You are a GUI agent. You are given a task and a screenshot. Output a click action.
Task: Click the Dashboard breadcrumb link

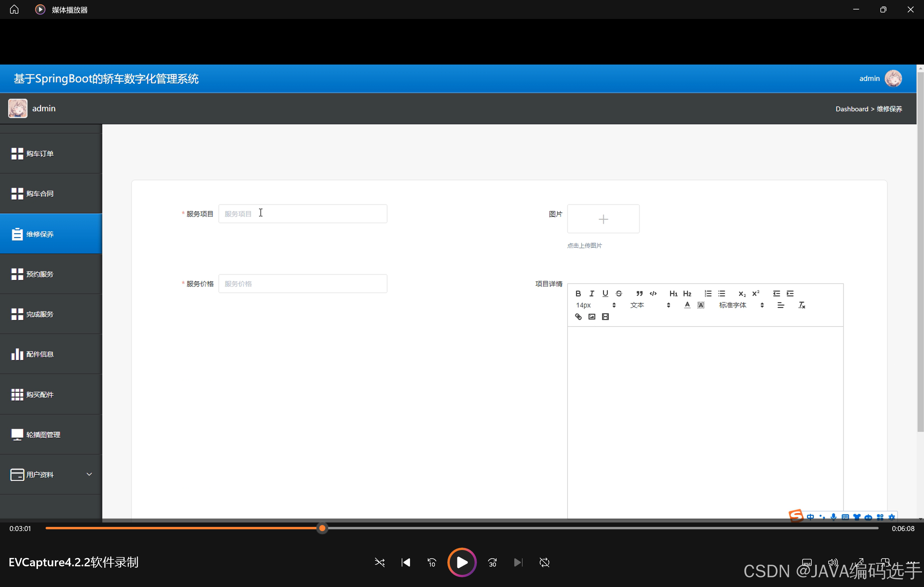(851, 109)
